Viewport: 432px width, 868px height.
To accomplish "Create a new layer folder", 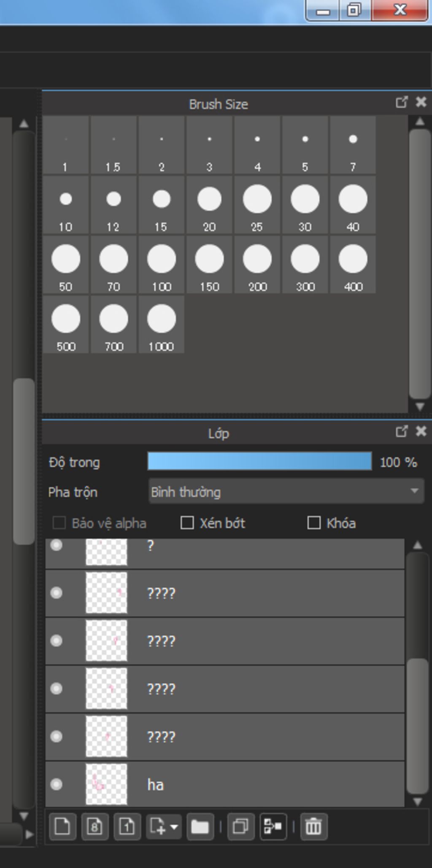I will point(200,826).
